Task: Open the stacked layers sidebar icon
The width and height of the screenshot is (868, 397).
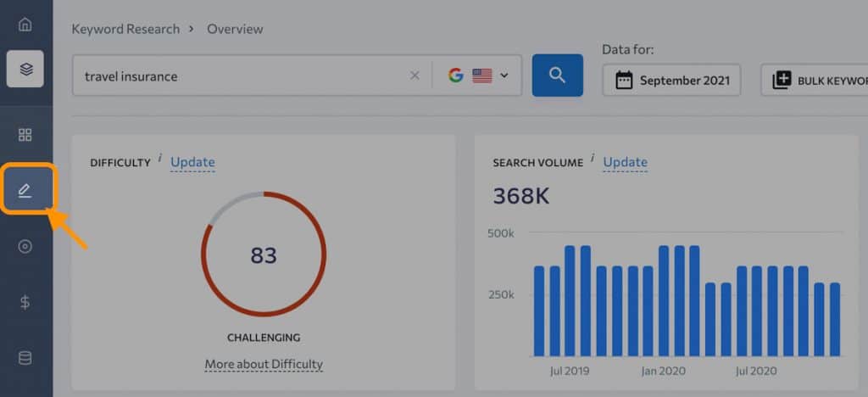Action: pos(25,70)
